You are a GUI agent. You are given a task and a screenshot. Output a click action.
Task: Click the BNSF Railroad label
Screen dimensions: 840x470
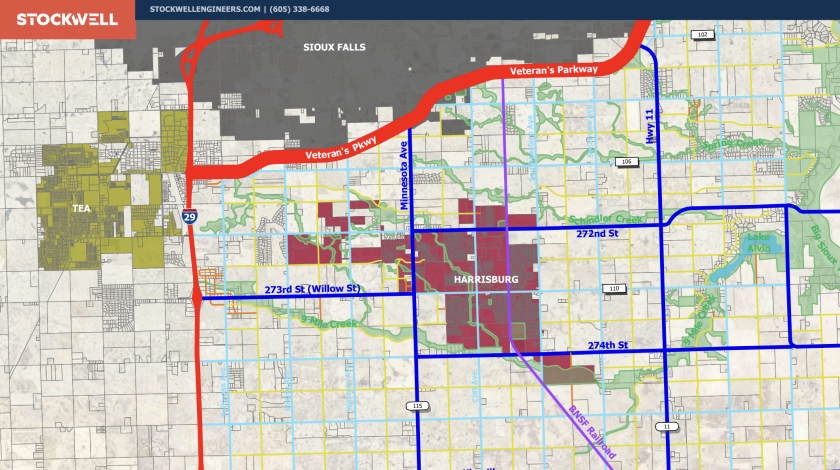[592, 432]
